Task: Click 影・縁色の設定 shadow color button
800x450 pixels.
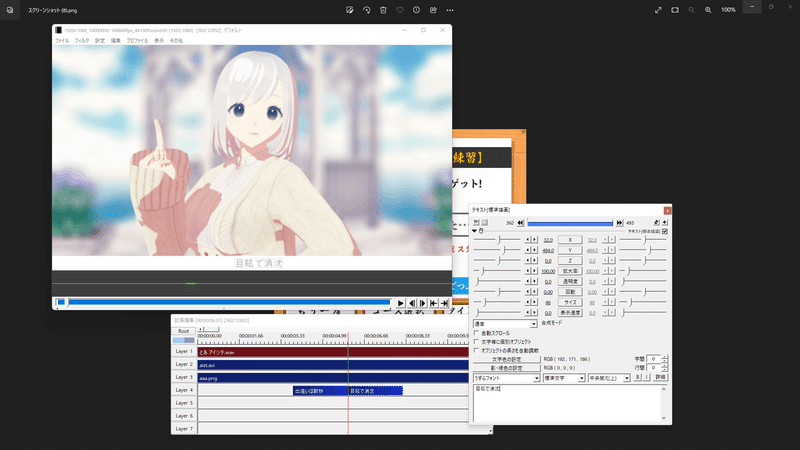Action: tap(507, 368)
